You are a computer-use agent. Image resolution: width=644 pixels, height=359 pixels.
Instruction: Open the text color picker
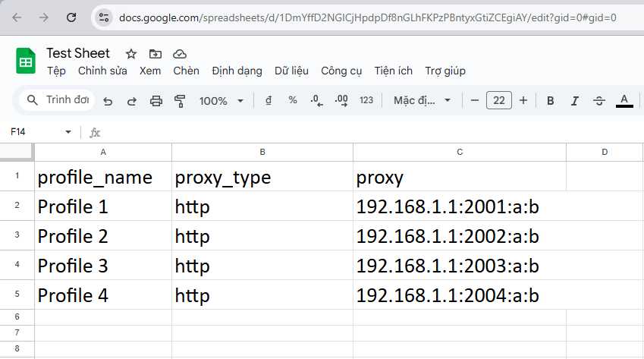coord(624,101)
